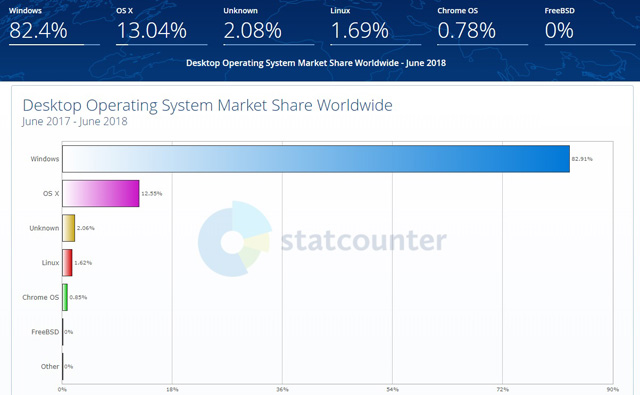Click the banner caption ending June 2018
Image resolution: width=640 pixels, height=395 pixels.
point(316,63)
